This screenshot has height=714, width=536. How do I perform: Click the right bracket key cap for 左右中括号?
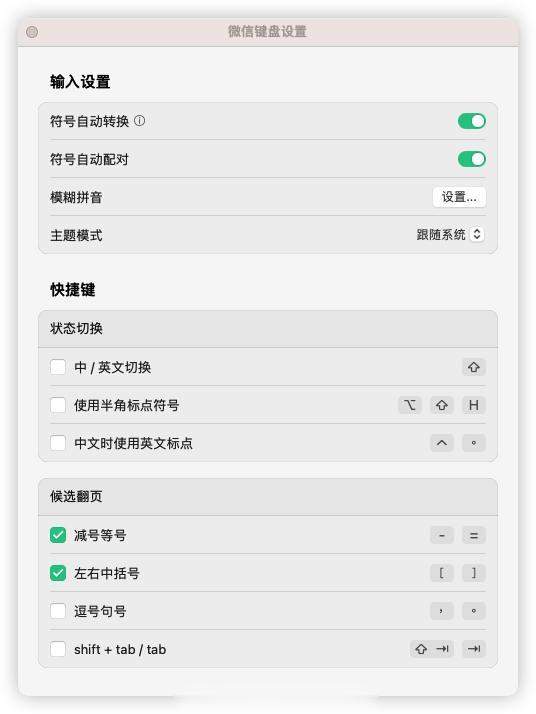pyautogui.click(x=474, y=573)
